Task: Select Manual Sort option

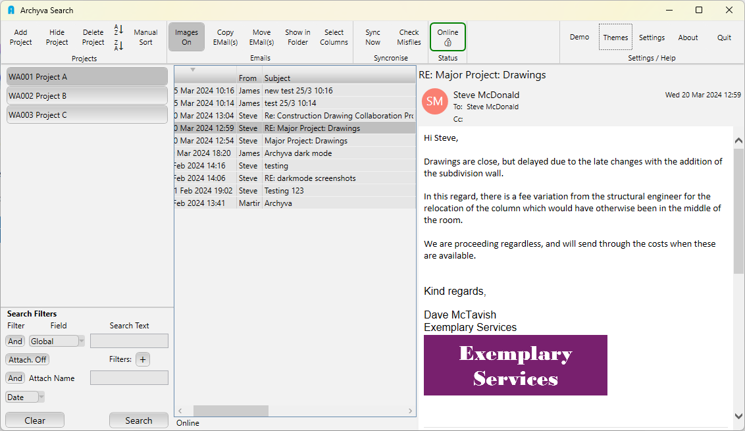Action: (145, 37)
